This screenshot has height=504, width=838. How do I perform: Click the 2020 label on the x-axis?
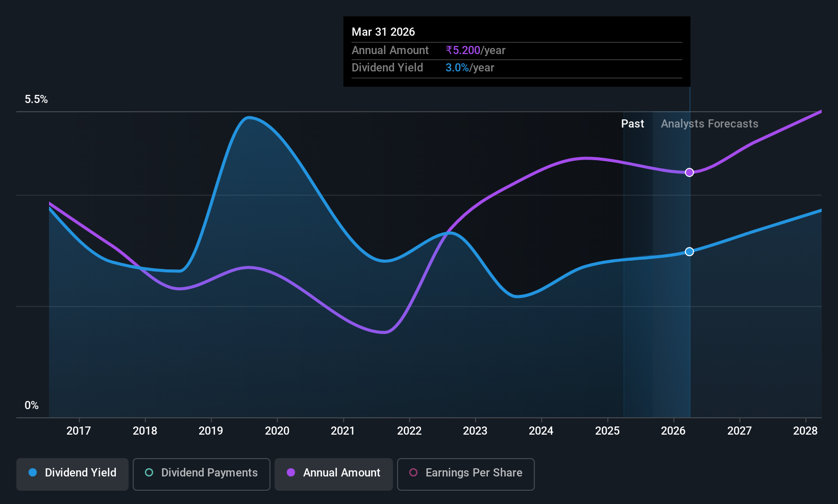[277, 431]
